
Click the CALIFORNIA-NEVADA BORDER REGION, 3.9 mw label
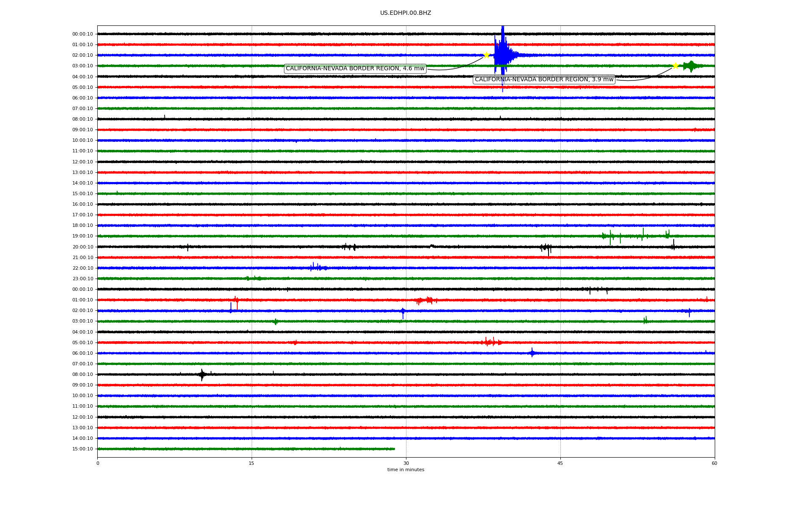pos(544,79)
